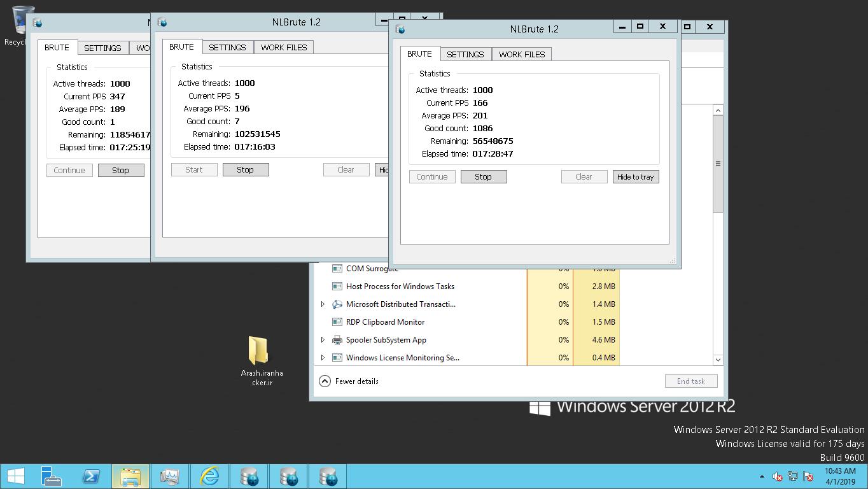Click Stop in the front NLBrute window

coord(484,177)
